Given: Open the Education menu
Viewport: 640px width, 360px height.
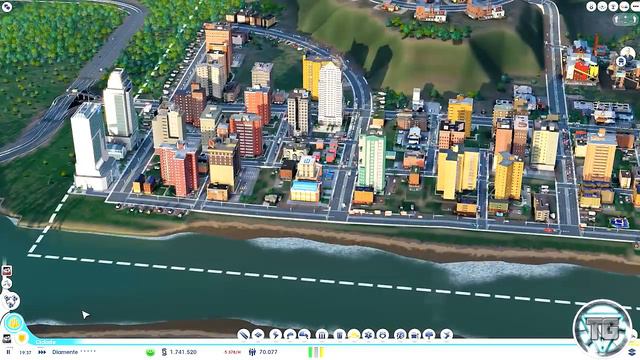Looking at the screenshot, I should click(400, 335).
